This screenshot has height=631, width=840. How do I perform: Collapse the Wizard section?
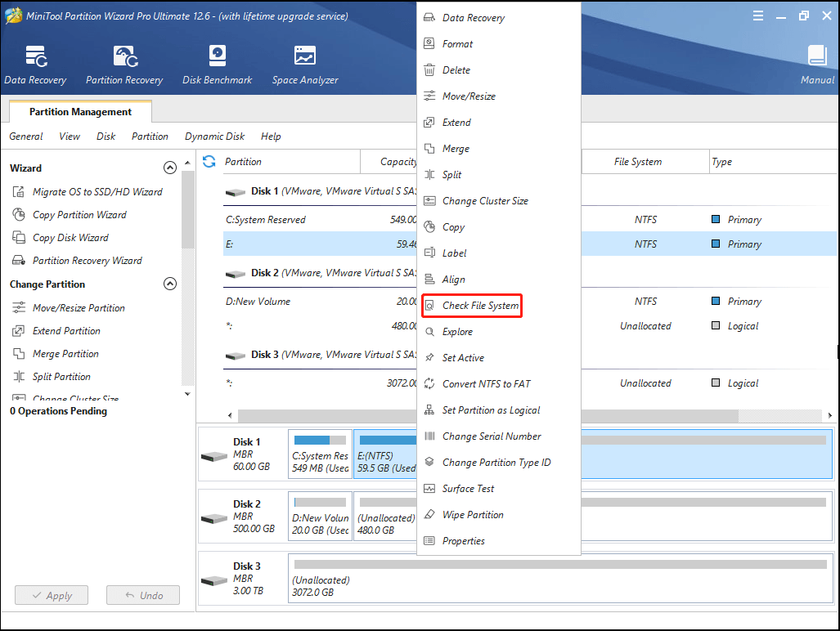pos(170,168)
